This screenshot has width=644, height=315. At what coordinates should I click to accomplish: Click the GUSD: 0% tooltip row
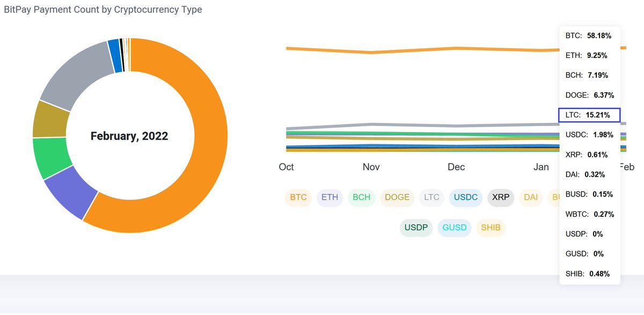[x=584, y=254]
